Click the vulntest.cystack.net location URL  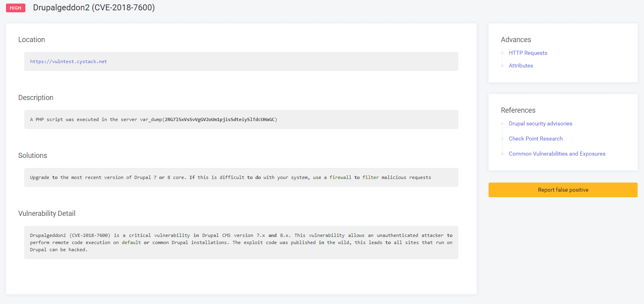point(69,62)
